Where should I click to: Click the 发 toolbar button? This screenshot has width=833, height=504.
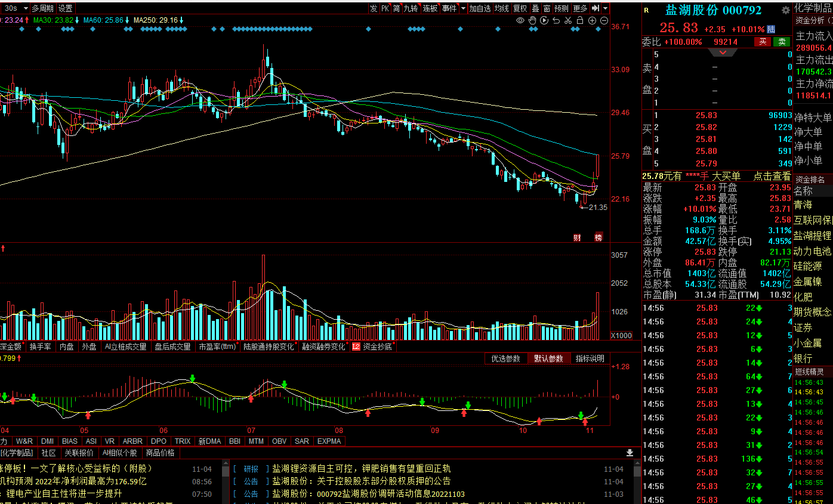point(374,8)
